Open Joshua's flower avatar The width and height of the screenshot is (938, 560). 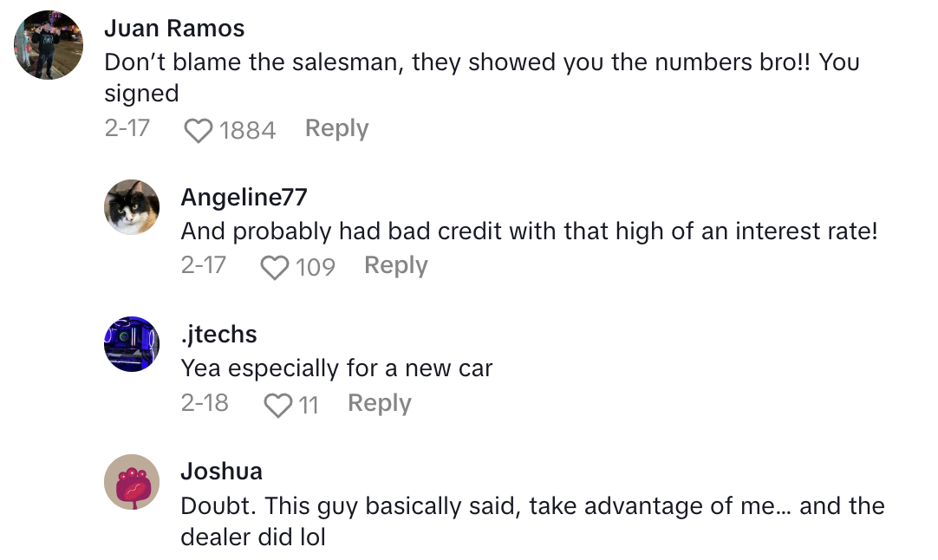coord(131,481)
